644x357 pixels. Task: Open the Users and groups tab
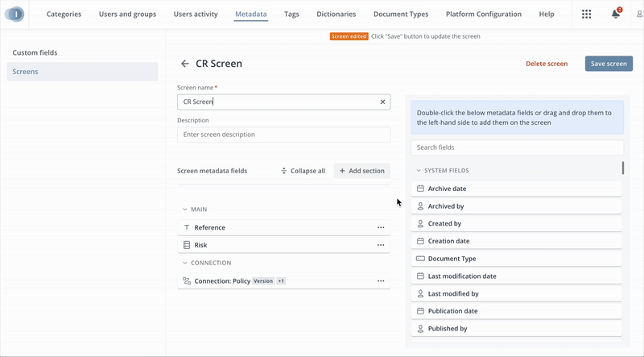tap(129, 14)
